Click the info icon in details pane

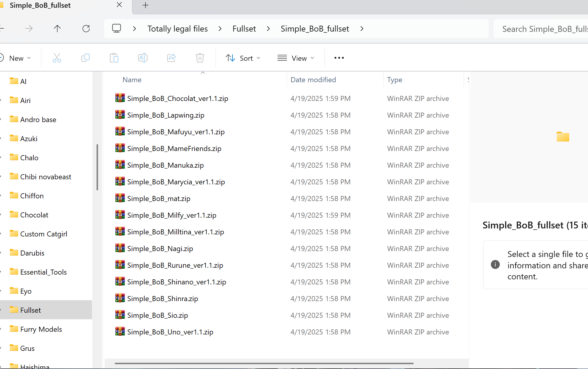pos(495,264)
